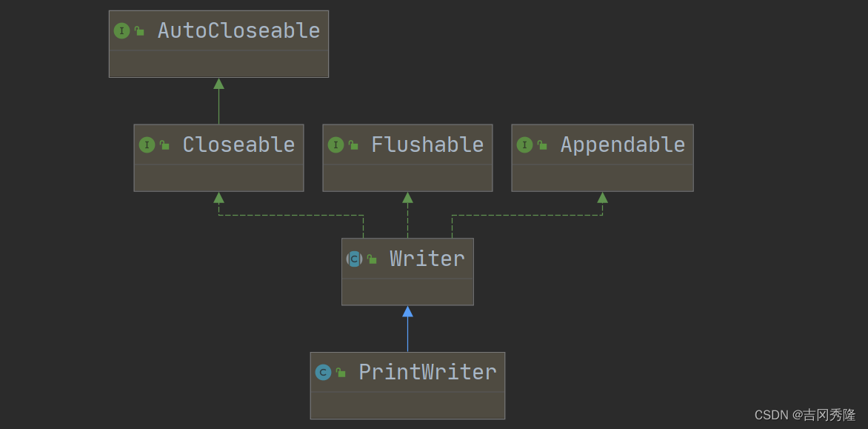Screen dimensions: 868x429
Task: Select the Writer node label
Action: (427, 259)
